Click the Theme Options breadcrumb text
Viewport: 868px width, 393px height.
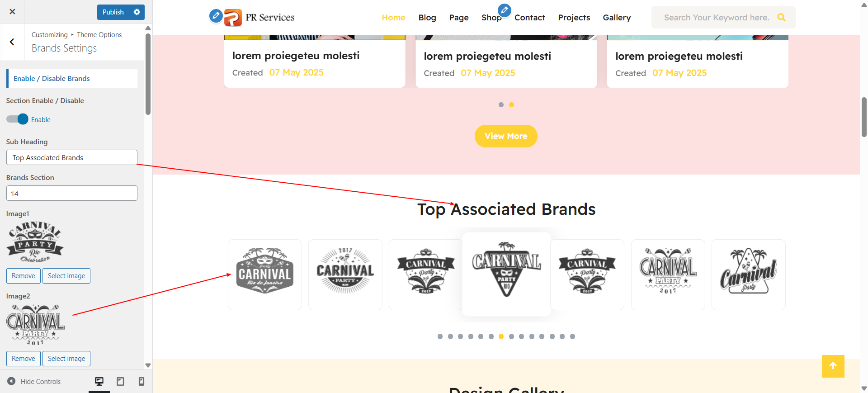pyautogui.click(x=99, y=35)
